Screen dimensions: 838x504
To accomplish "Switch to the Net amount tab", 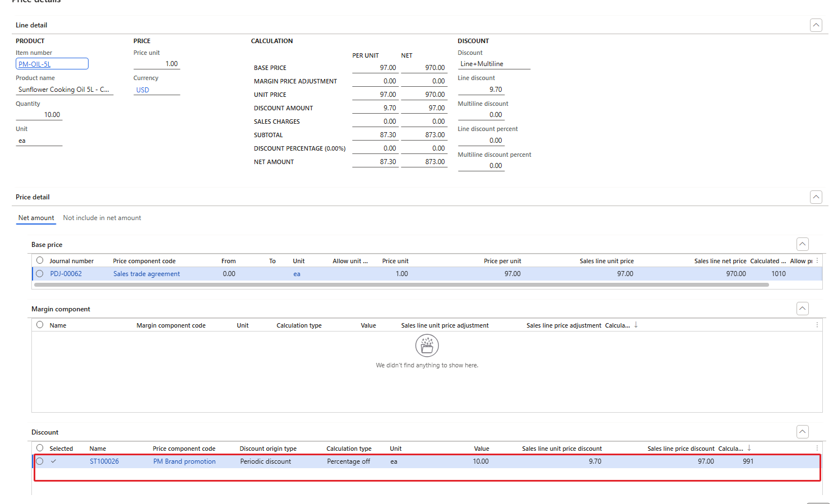I will coord(36,218).
